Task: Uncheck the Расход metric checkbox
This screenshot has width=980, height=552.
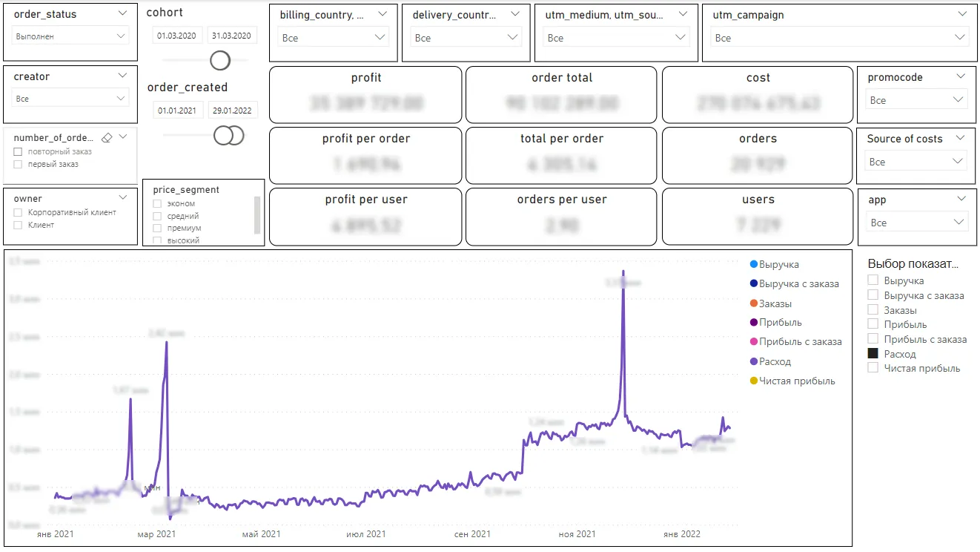Action: [873, 354]
